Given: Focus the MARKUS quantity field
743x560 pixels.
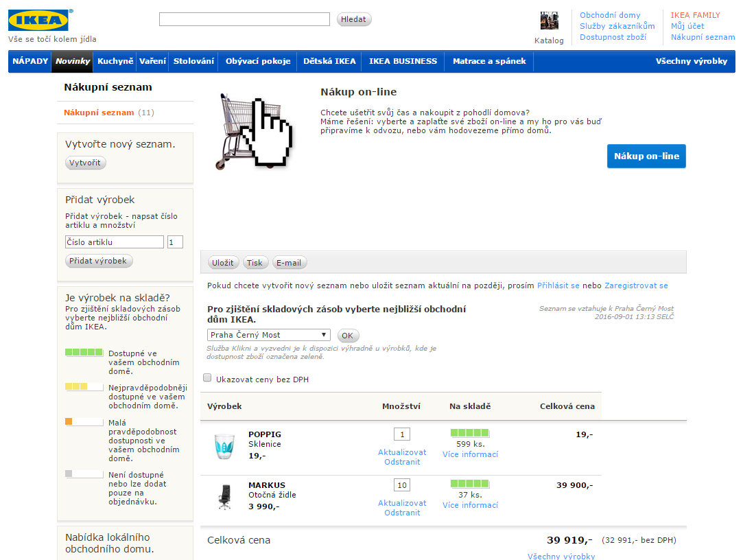Looking at the screenshot, I should tap(402, 485).
